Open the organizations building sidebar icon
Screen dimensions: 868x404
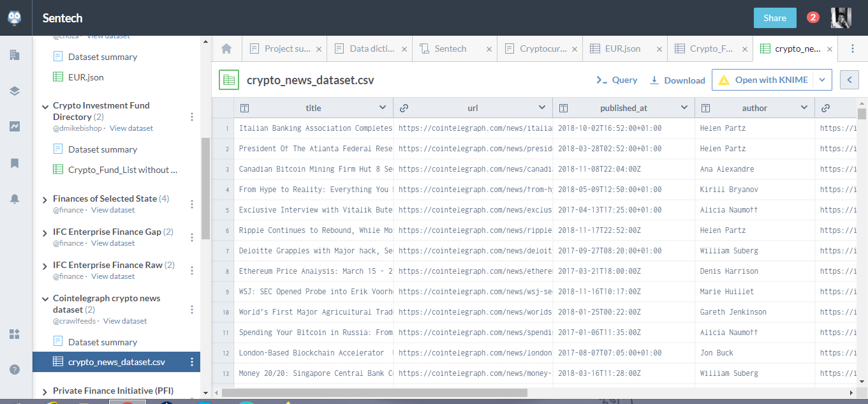click(x=15, y=55)
